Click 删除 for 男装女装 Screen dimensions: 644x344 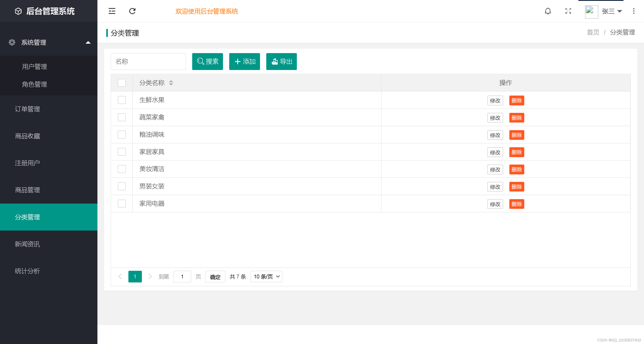(x=517, y=187)
